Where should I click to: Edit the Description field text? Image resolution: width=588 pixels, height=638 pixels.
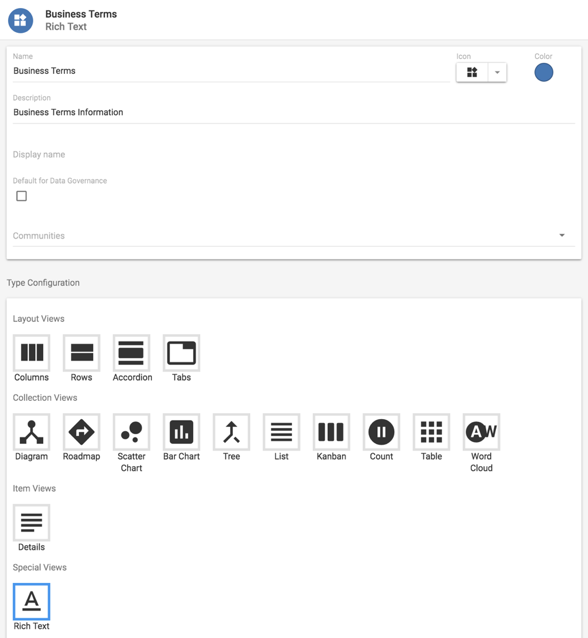[294, 112]
